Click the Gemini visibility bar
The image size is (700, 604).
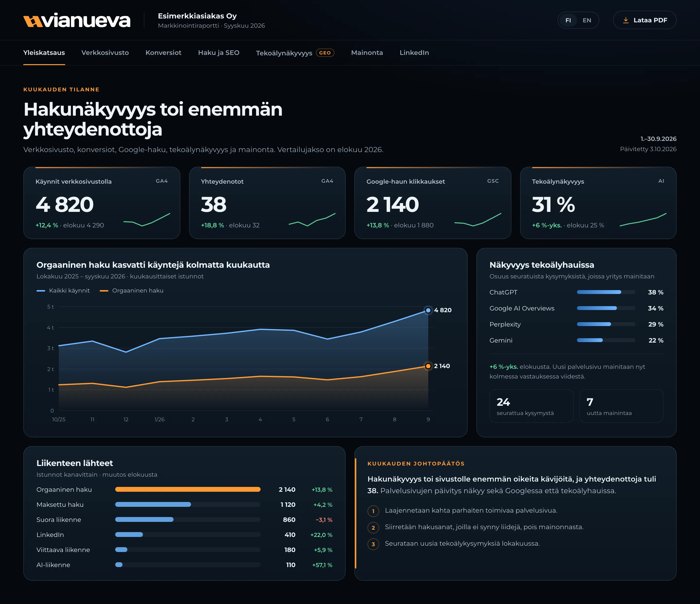click(x=606, y=340)
